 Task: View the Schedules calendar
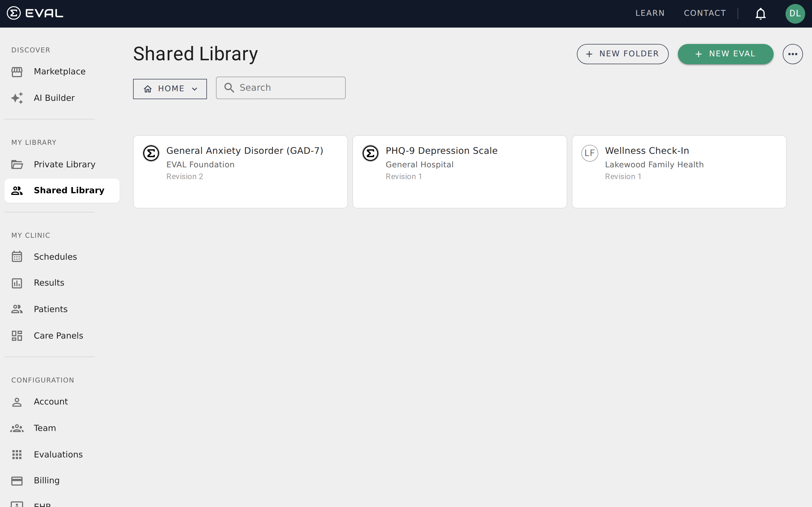click(x=55, y=257)
